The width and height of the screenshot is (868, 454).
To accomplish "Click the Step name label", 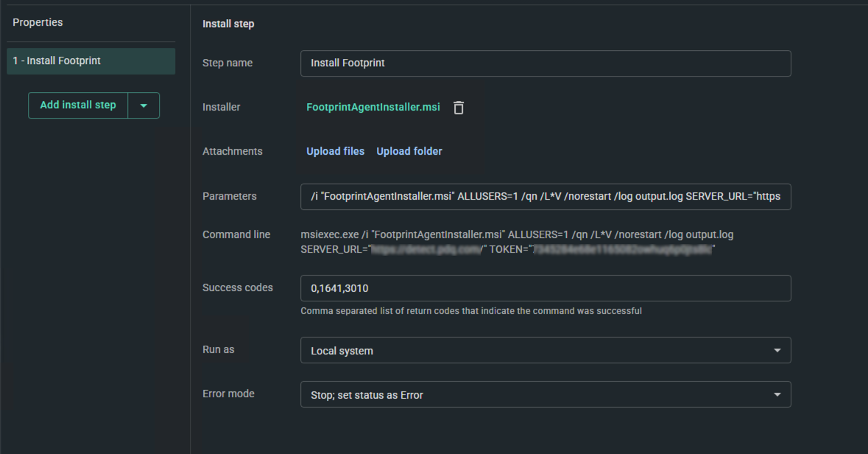I will tap(227, 63).
